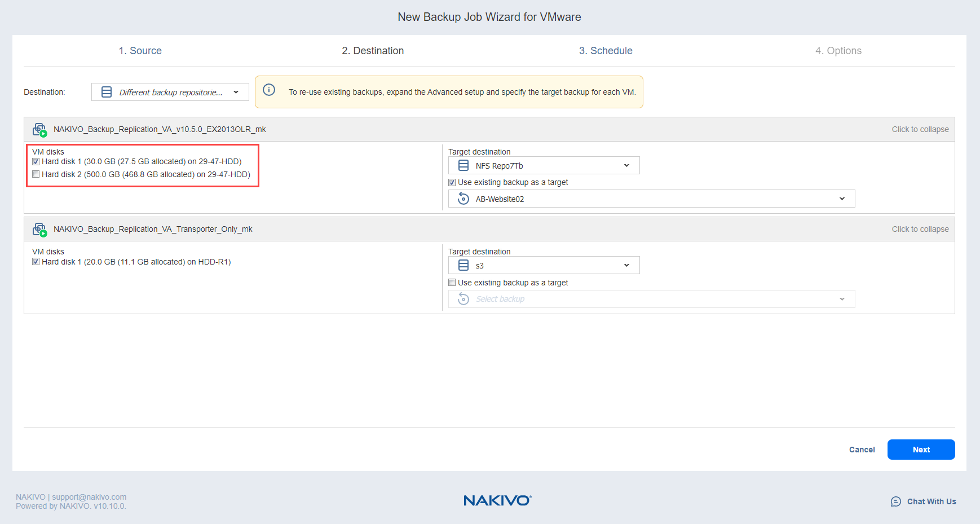Uncheck Hard disk 1 (20.0 GB) on HDD-R1

[x=36, y=262]
